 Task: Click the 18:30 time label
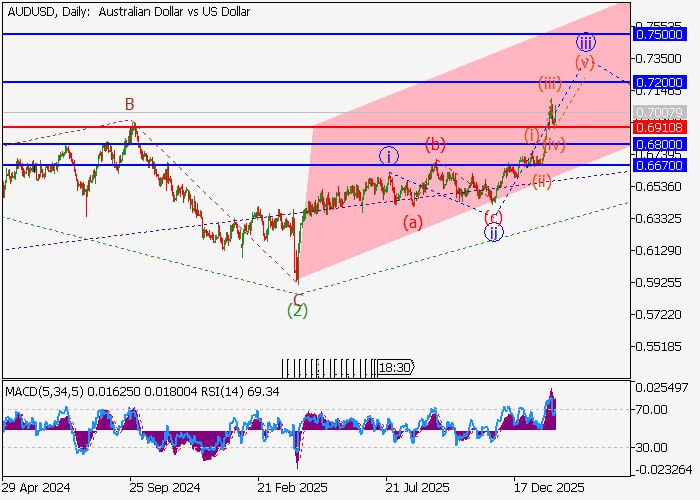(x=394, y=368)
